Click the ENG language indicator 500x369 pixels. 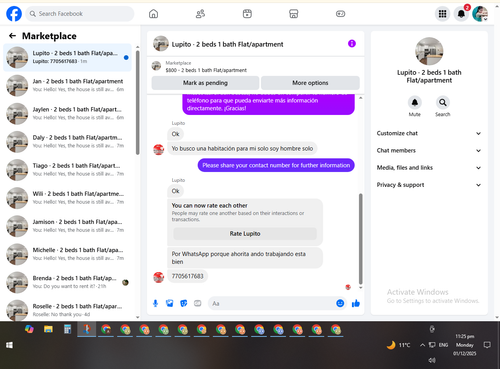coord(443,345)
